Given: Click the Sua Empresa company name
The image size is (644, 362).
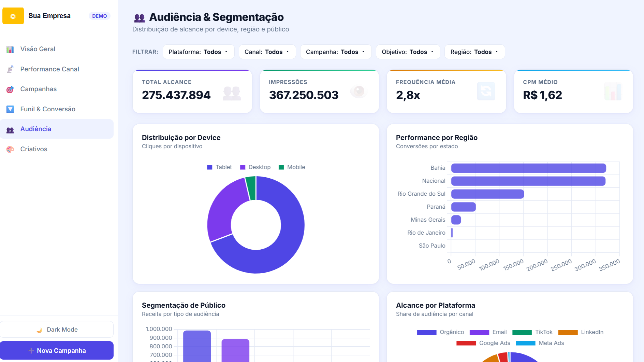Looking at the screenshot, I should [x=49, y=16].
